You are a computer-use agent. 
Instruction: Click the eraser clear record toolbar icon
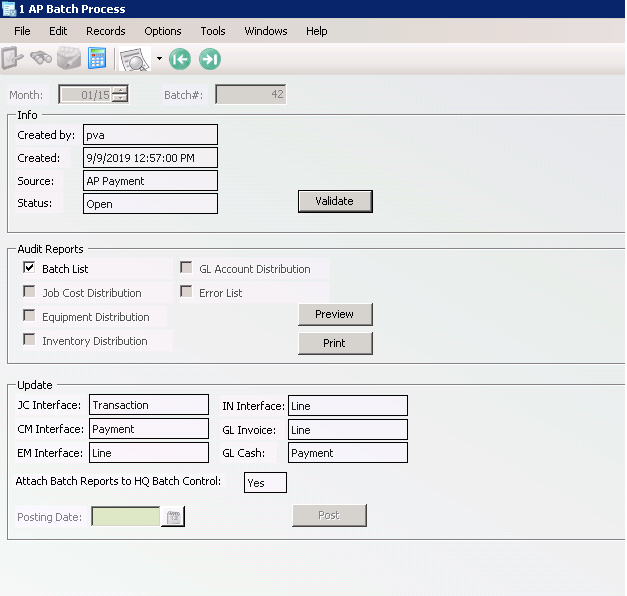point(69,58)
